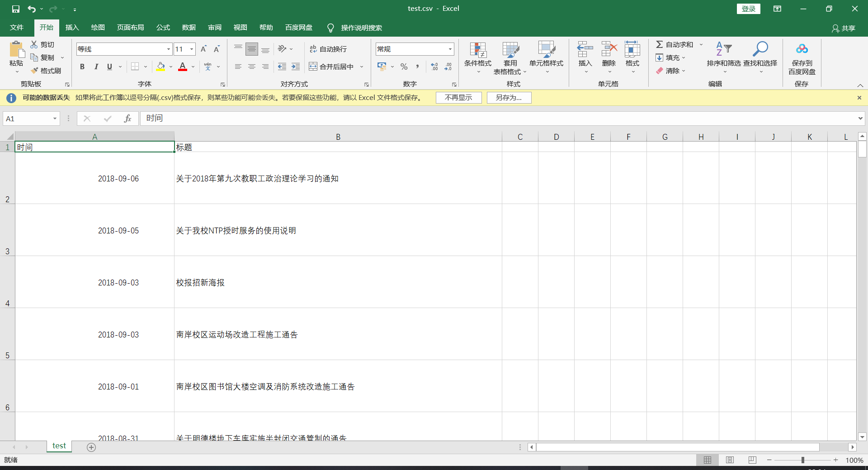The image size is (868, 470).
Task: Click the Format Painter brush icon
Action: [34, 71]
